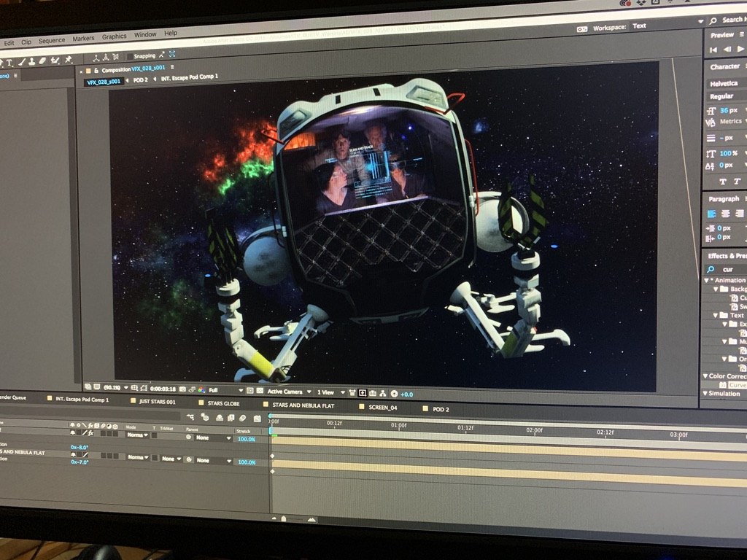Click the Choose grid and guide options icon
The image size is (747, 560).
pos(135,388)
